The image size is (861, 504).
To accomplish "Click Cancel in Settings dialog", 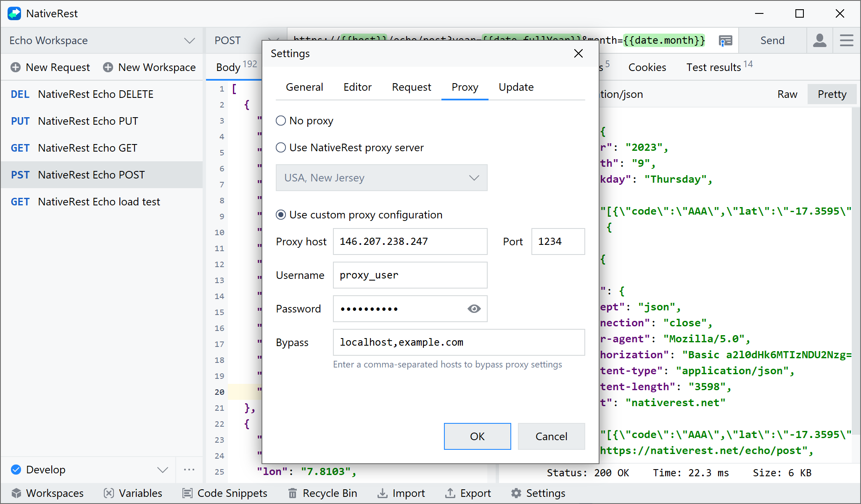I will [x=551, y=436].
